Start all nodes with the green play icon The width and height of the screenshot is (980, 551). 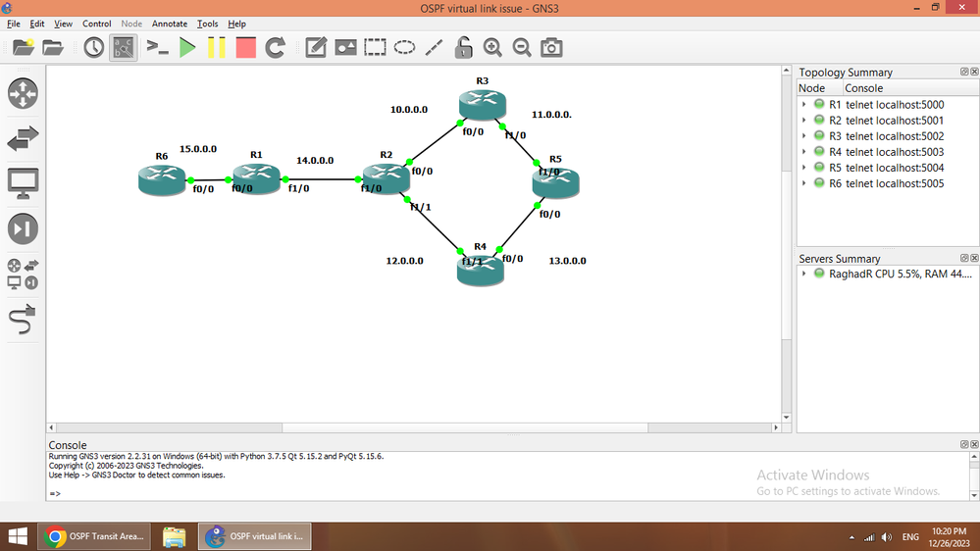coord(186,47)
